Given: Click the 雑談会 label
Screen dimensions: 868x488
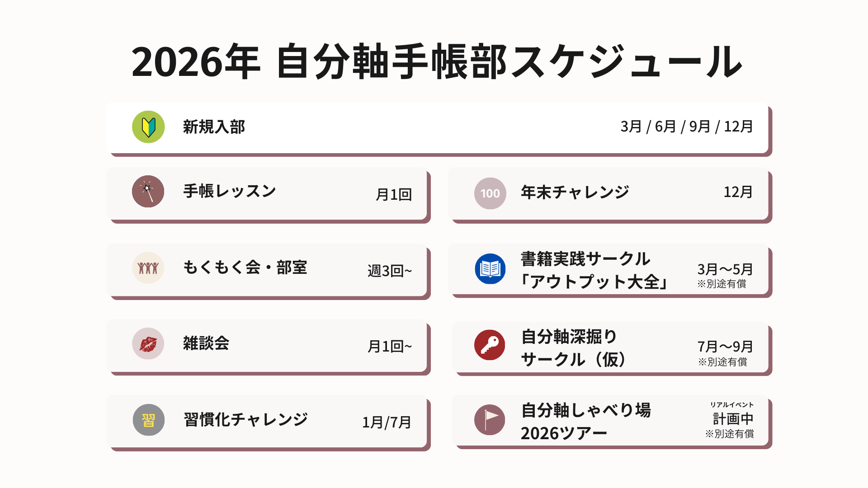Looking at the screenshot, I should point(206,343).
